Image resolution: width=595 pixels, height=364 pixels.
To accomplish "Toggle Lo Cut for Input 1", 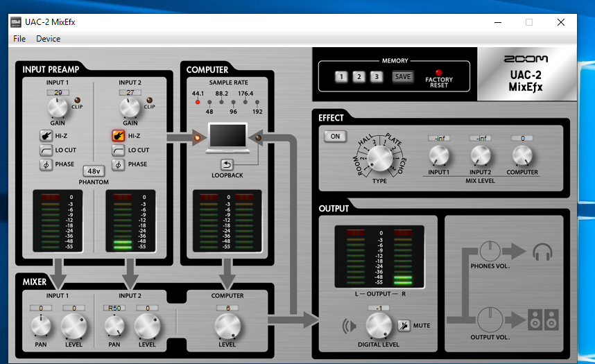I will point(46,150).
